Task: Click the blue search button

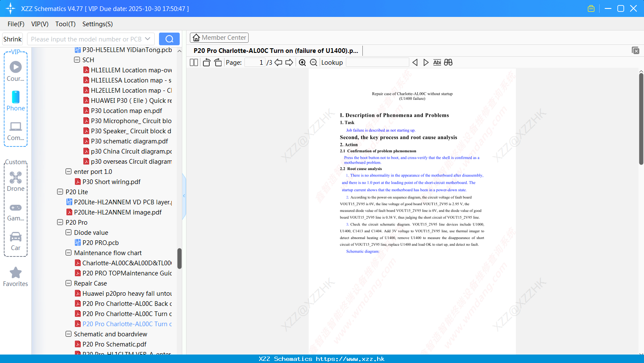Action: 169,39
